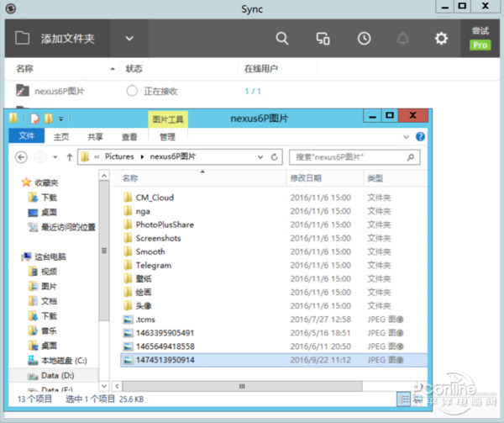
Task: Expand the Explorer ribbon chevron
Action: pyautogui.click(x=406, y=137)
